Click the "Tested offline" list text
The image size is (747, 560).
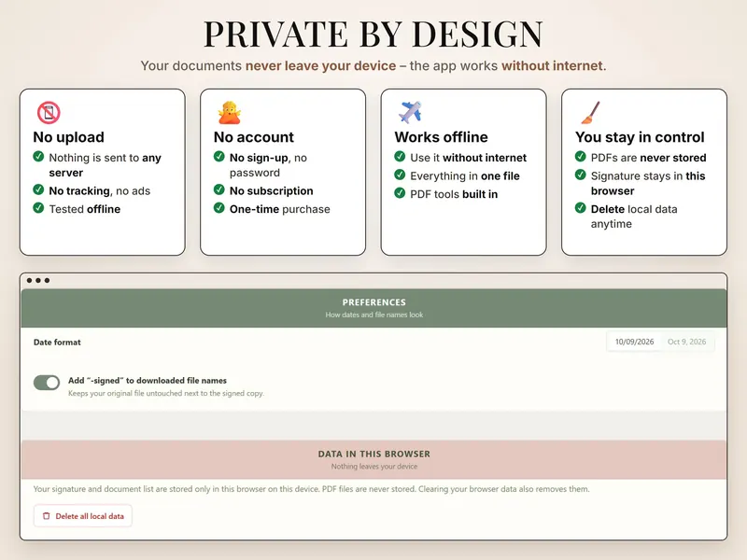(x=85, y=209)
